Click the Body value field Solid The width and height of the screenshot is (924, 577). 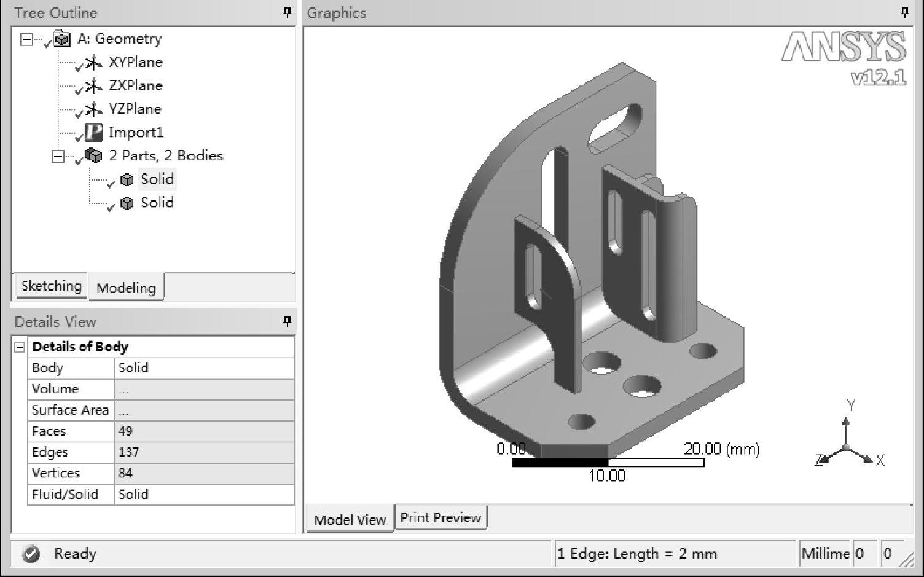click(x=204, y=367)
